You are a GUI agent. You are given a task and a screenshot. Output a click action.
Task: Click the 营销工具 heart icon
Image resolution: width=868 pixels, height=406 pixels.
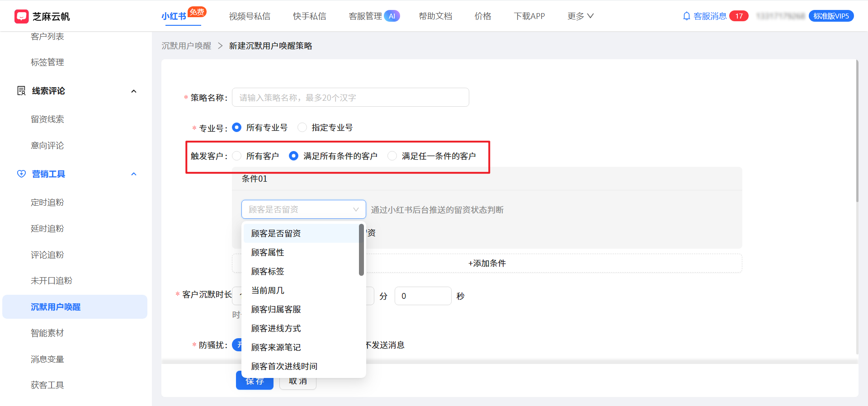pyautogui.click(x=21, y=174)
